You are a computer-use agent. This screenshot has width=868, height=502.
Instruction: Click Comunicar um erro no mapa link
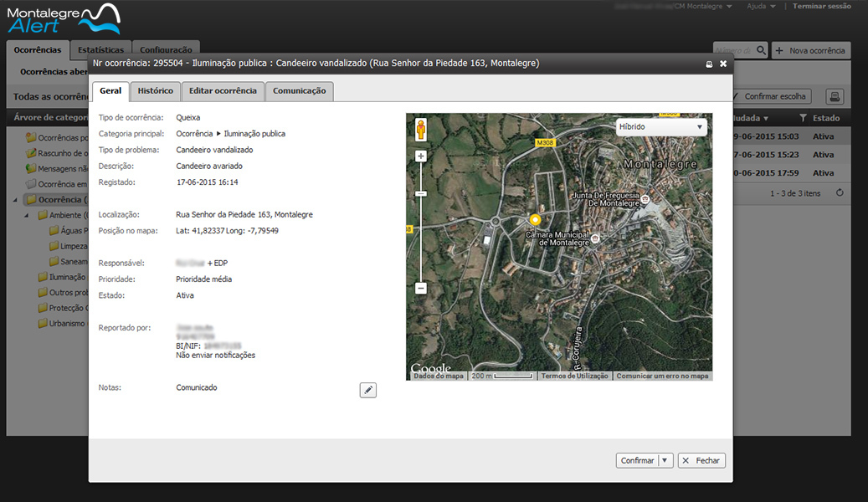pos(662,376)
